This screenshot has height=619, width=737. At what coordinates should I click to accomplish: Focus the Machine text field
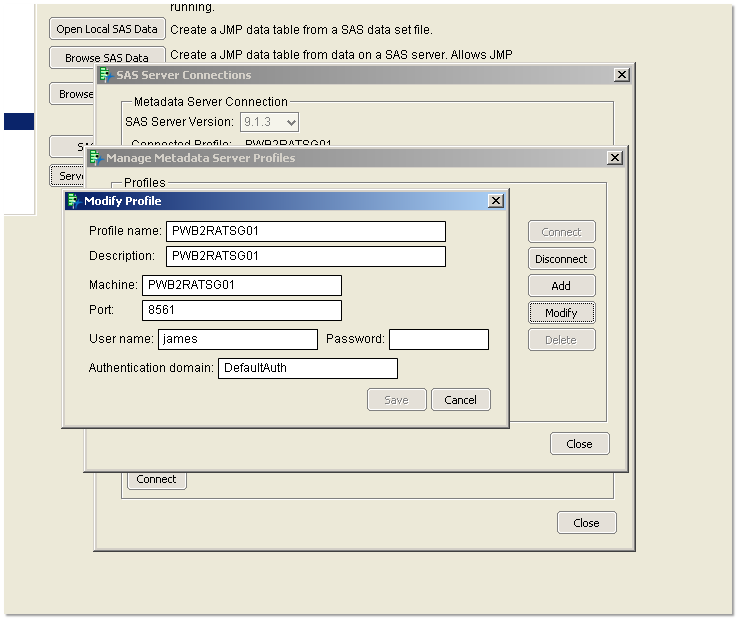[242, 285]
